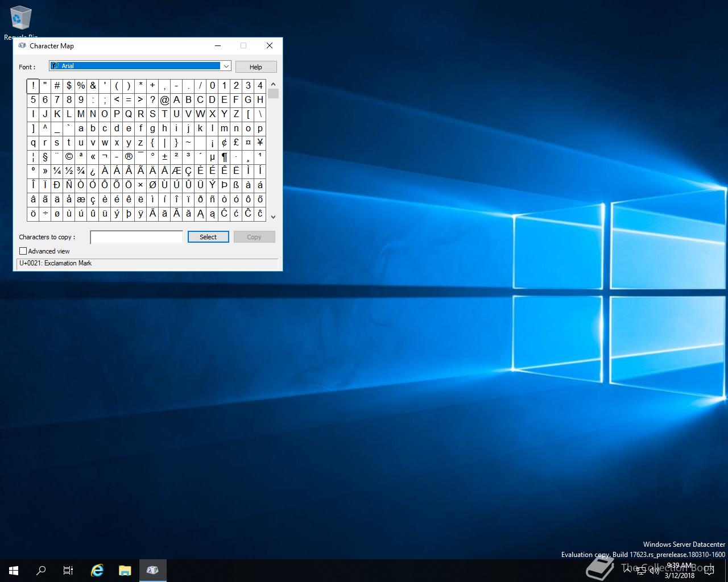Pick the section sign § character
This screenshot has height=582, width=728.
point(45,156)
